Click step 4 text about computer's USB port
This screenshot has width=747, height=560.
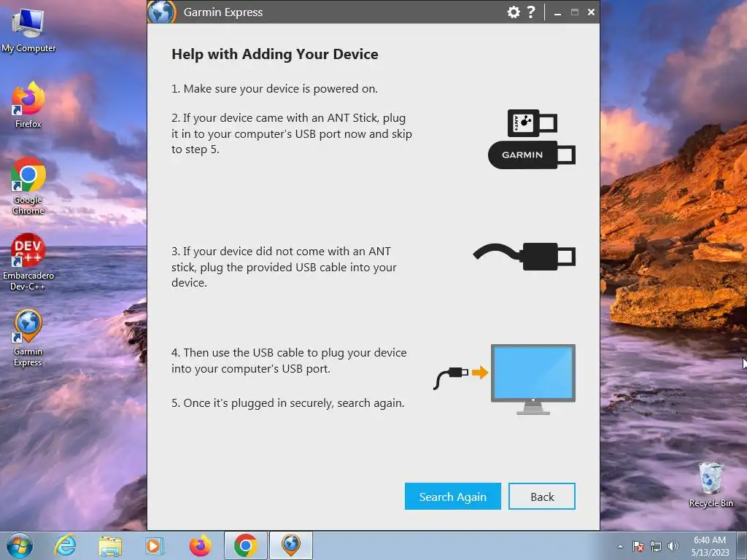click(289, 360)
